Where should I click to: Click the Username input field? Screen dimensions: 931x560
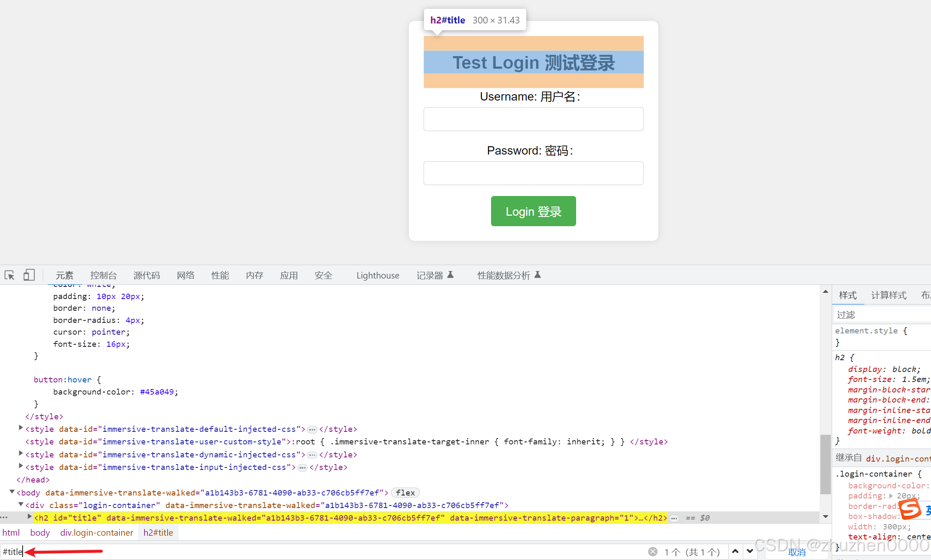[x=533, y=119]
